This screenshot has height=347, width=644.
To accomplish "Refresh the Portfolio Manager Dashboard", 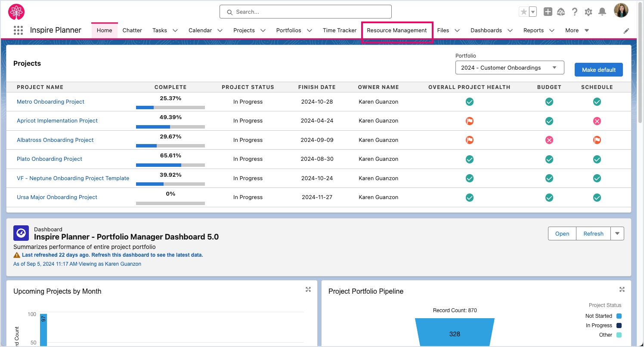I will (x=593, y=234).
